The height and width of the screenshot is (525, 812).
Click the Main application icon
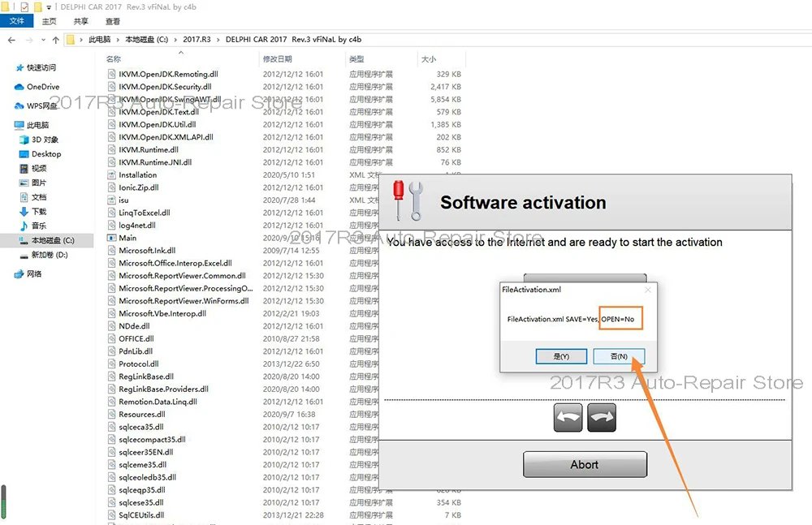click(x=111, y=239)
